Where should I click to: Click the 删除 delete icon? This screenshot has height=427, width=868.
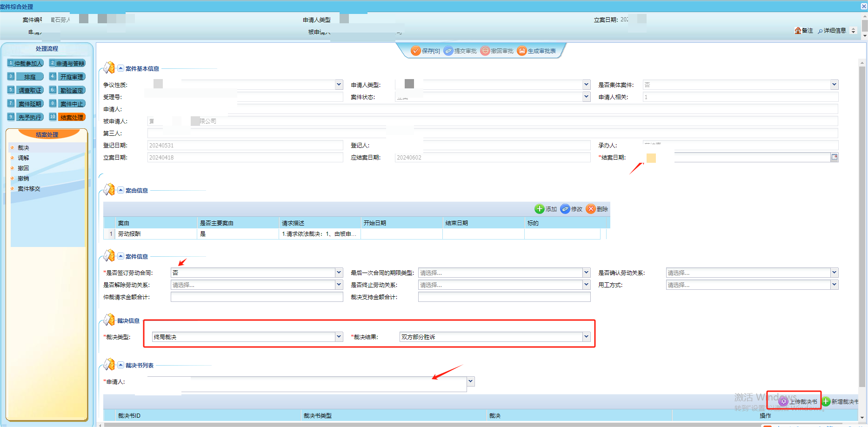click(591, 209)
